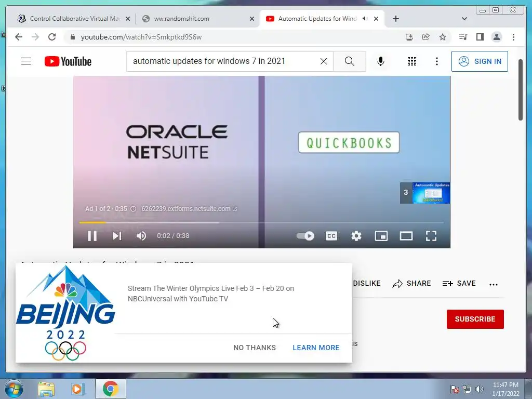Viewport: 532px width, 399px height.
Task: Skip to the next video
Action: click(x=117, y=236)
